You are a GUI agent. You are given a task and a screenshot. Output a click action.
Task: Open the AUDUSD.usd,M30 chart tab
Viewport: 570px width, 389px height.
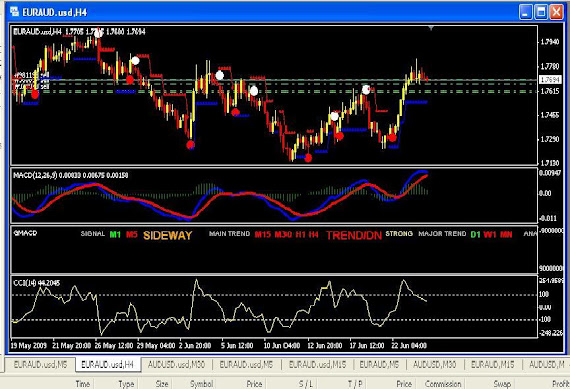(x=176, y=364)
